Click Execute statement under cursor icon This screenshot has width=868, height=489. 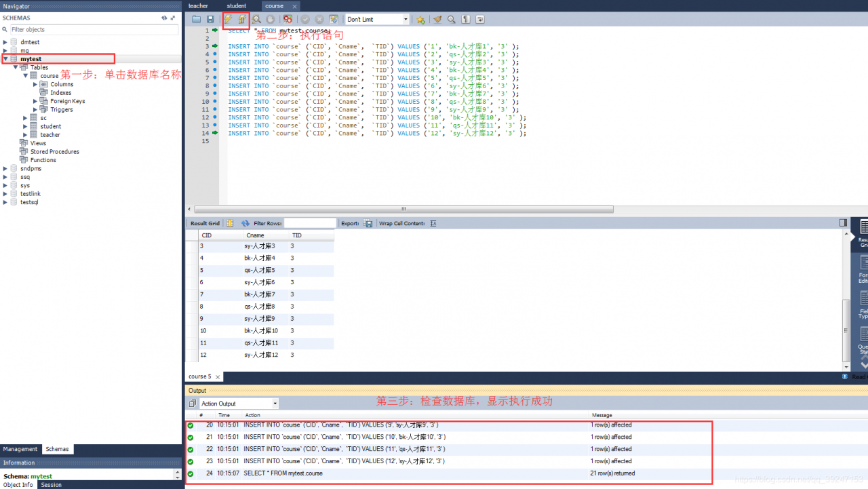241,20
